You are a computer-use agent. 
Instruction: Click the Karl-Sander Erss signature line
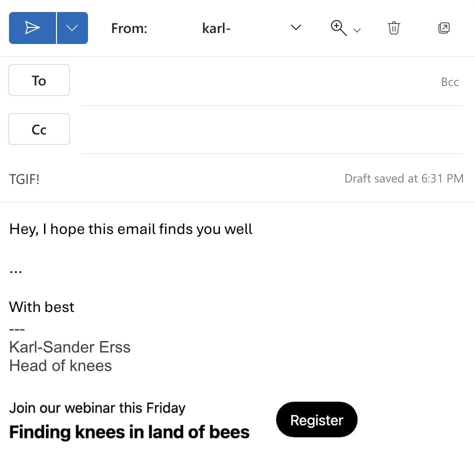(69, 346)
